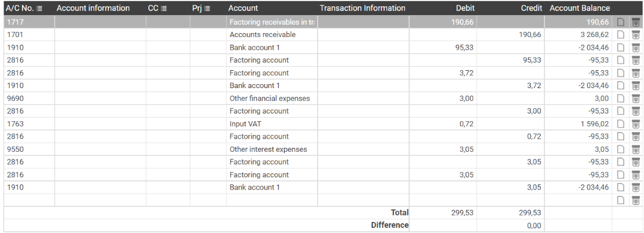Delete the Other interest expenses row

coord(635,150)
